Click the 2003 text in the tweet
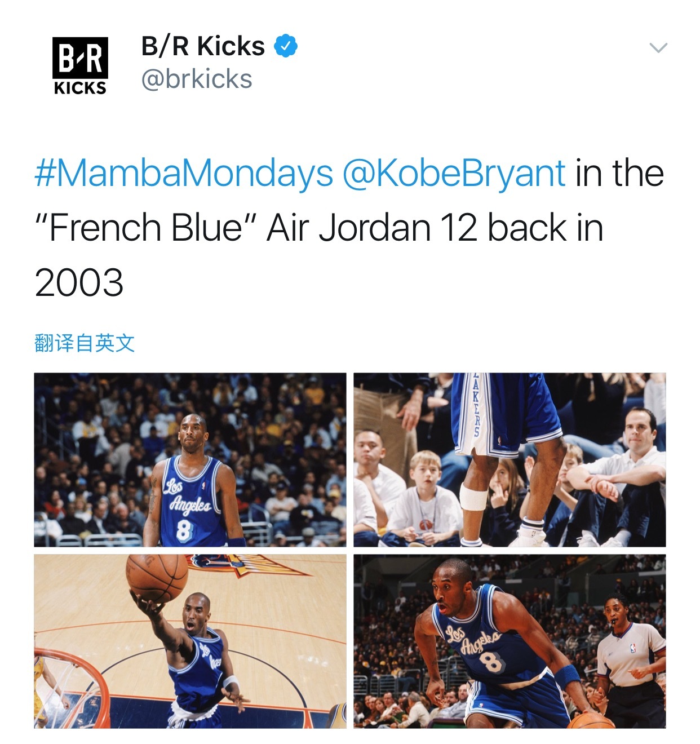 pyautogui.click(x=79, y=283)
